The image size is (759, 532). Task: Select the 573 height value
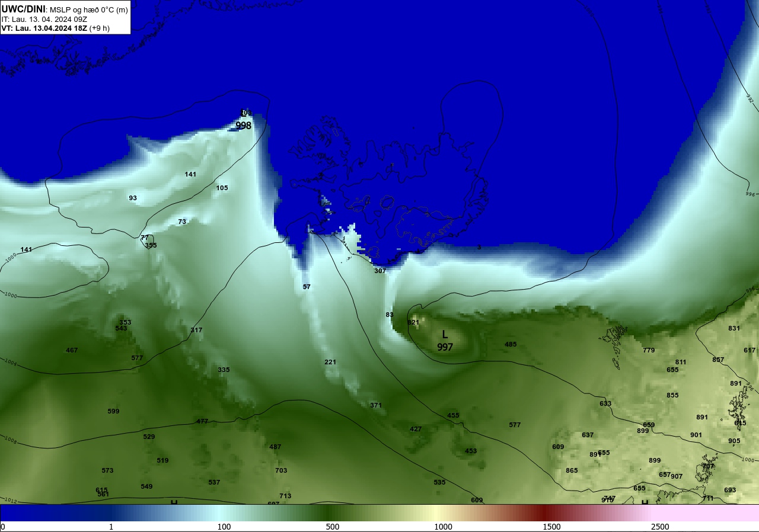(107, 470)
